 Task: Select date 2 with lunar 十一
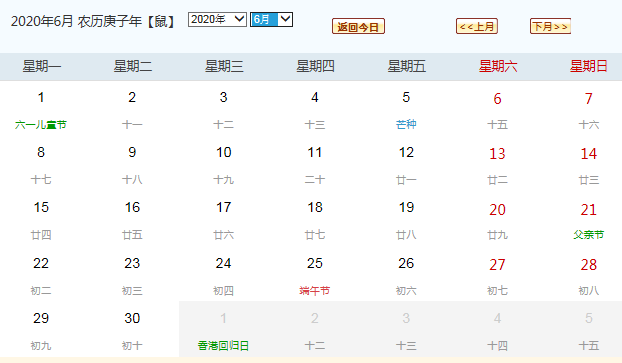[x=132, y=110]
